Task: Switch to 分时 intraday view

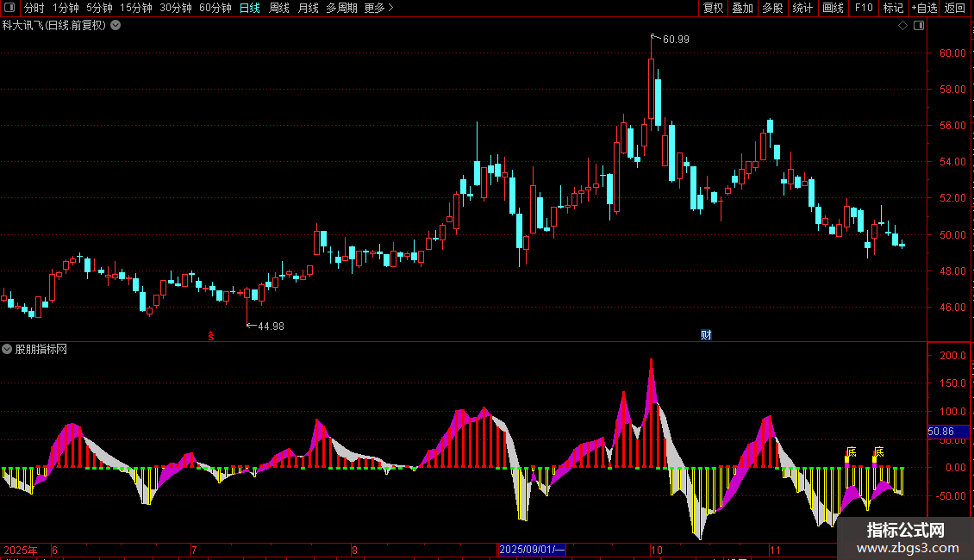Action: pos(34,8)
